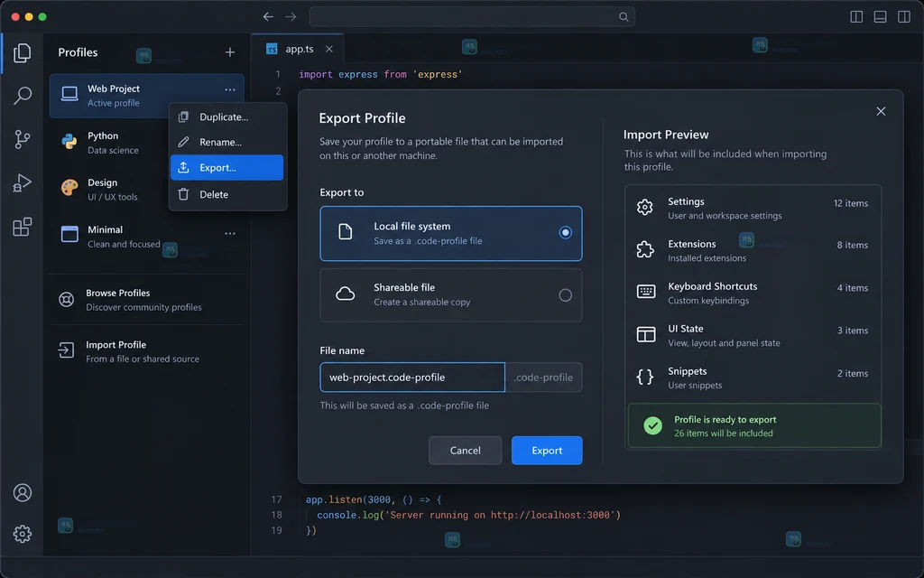The height and width of the screenshot is (578, 924).
Task: Click the macOS green zoom button
Action: tap(42, 16)
